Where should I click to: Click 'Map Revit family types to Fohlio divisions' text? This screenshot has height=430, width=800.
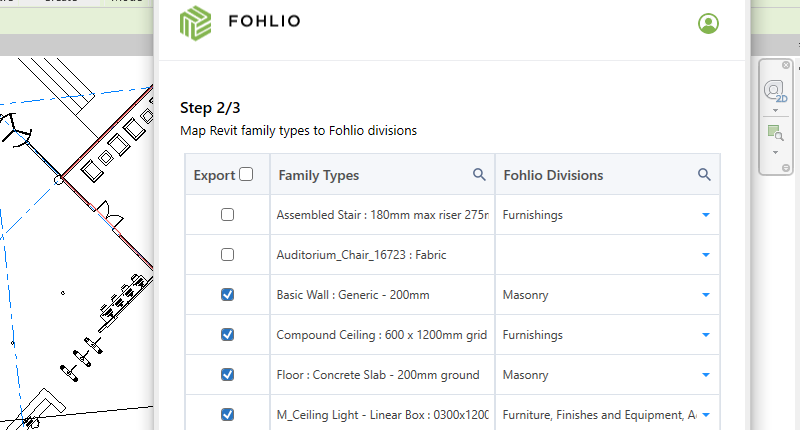(x=298, y=131)
